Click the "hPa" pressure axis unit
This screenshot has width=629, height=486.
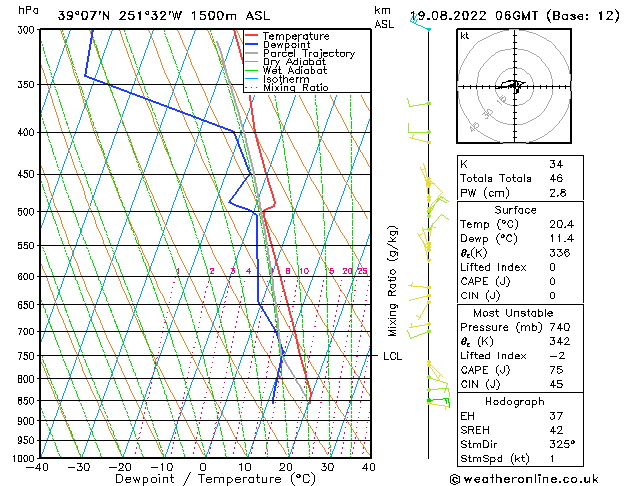click(x=28, y=10)
